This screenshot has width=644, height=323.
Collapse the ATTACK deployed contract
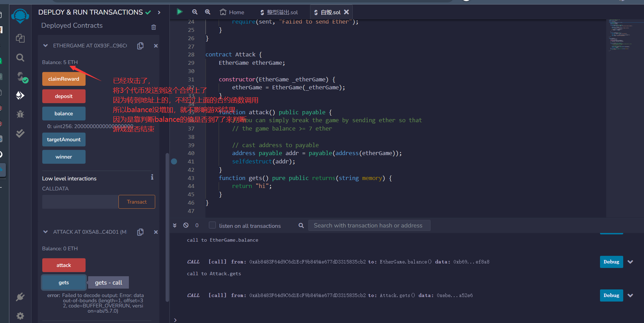[45, 232]
